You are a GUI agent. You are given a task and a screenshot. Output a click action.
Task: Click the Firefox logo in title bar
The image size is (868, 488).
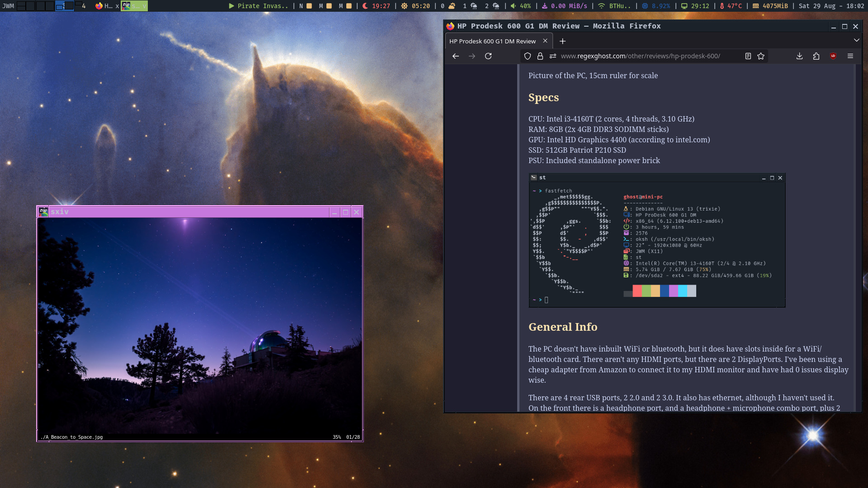point(450,26)
